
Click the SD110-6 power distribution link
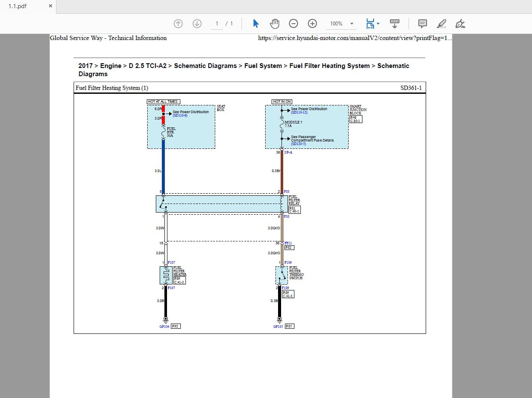click(180, 115)
